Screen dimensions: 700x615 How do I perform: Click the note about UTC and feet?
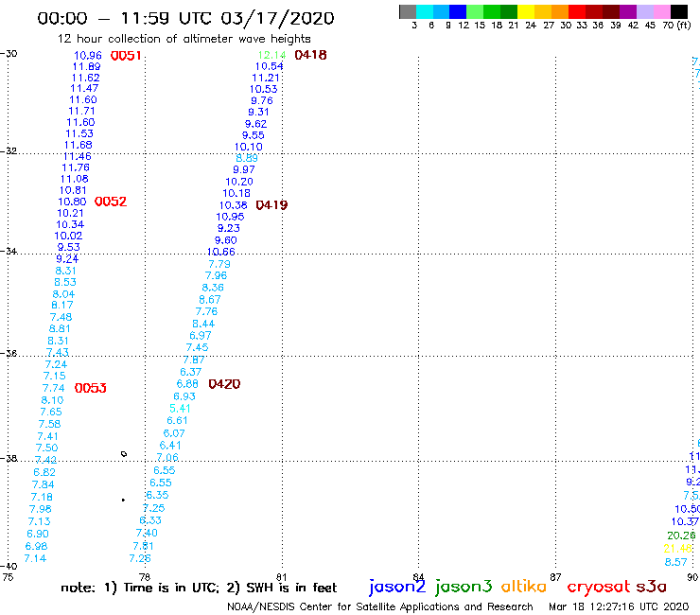pos(199,588)
